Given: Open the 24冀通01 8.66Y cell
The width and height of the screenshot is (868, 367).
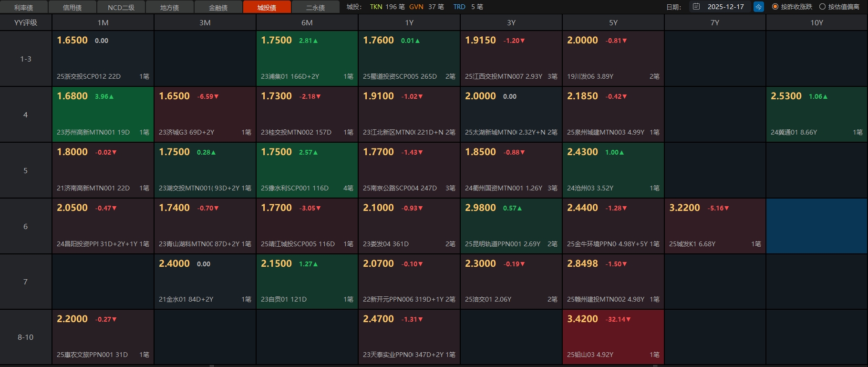Looking at the screenshot, I should tap(816, 115).
